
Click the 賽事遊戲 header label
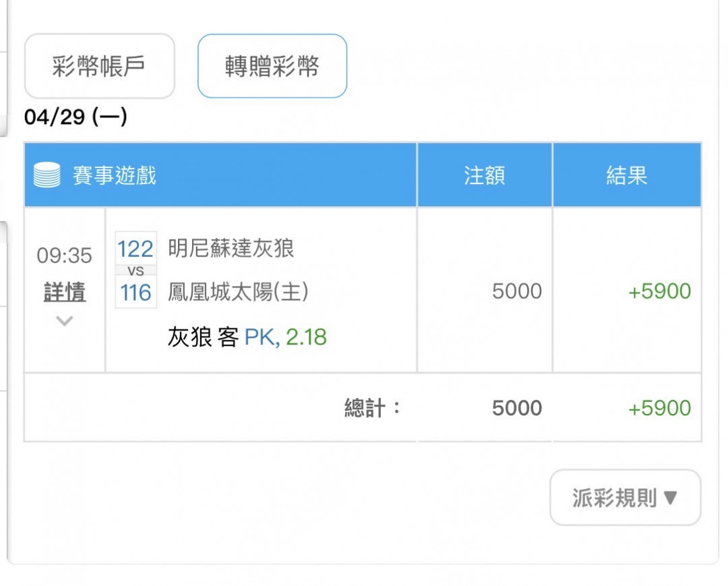point(115,175)
